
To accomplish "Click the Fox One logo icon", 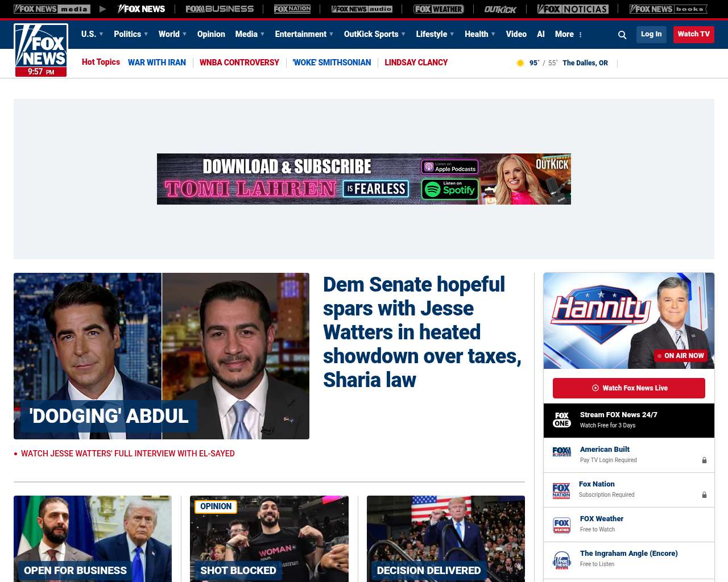I will [x=562, y=420].
